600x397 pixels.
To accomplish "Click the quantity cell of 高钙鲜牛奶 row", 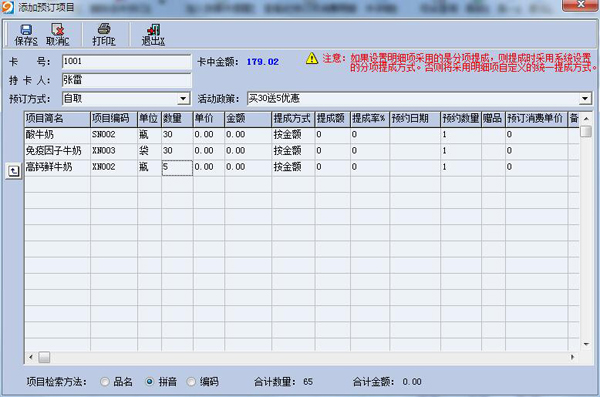I will coord(177,168).
